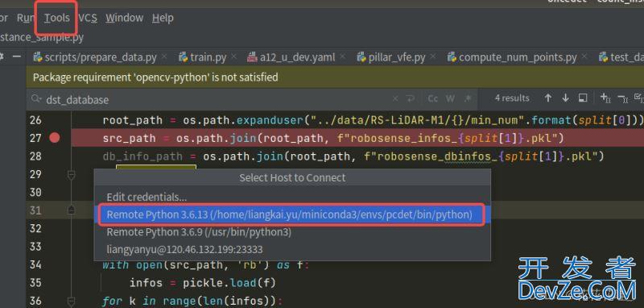Open the Run menu

[x=26, y=18]
